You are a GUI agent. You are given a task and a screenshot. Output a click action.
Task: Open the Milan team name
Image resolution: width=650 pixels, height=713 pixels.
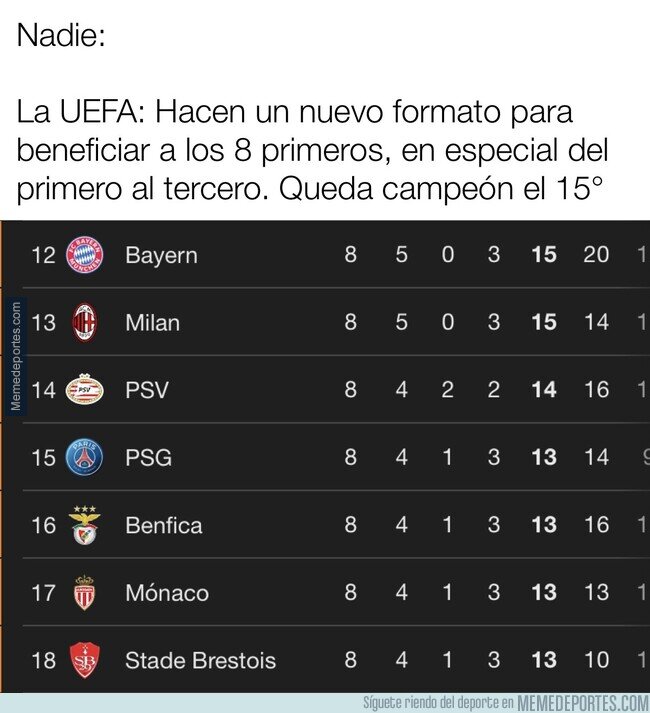click(x=152, y=322)
